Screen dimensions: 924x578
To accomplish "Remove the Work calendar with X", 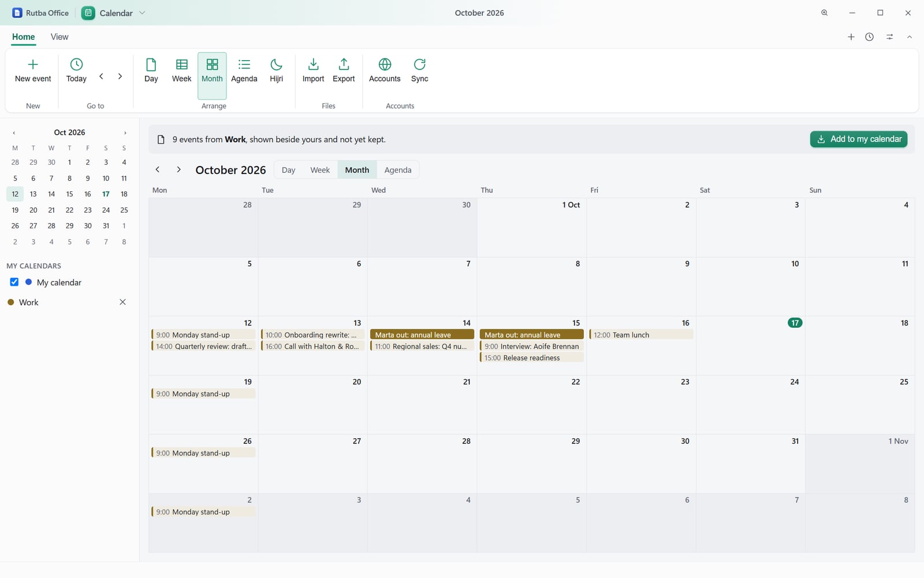I will (122, 302).
